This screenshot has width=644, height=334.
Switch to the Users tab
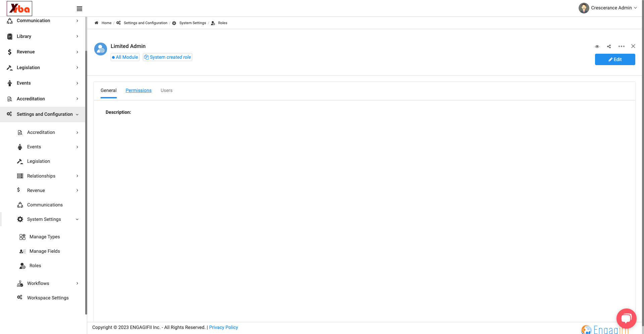tap(166, 90)
